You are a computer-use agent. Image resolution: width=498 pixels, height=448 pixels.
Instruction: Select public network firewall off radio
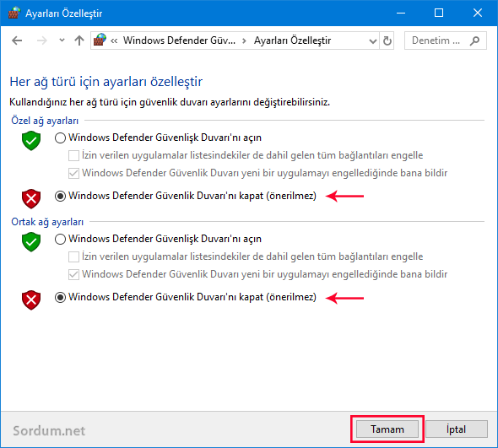tap(60, 297)
